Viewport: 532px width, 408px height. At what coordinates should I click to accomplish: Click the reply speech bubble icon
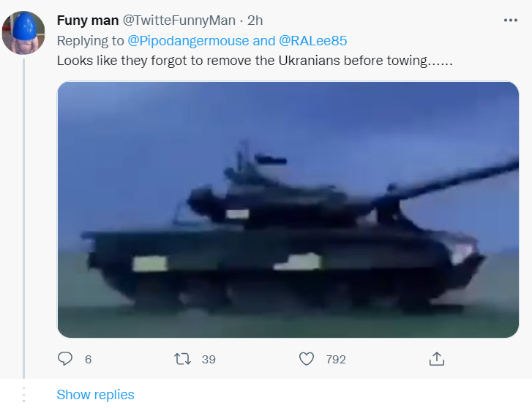click(66, 359)
